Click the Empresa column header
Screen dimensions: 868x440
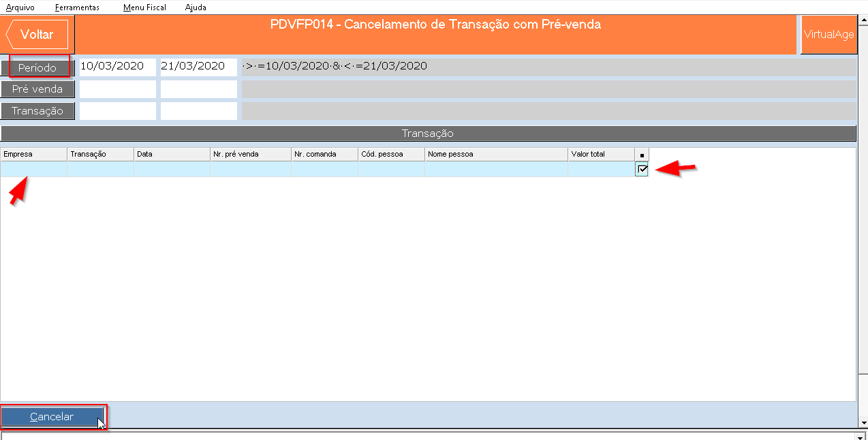click(x=34, y=155)
